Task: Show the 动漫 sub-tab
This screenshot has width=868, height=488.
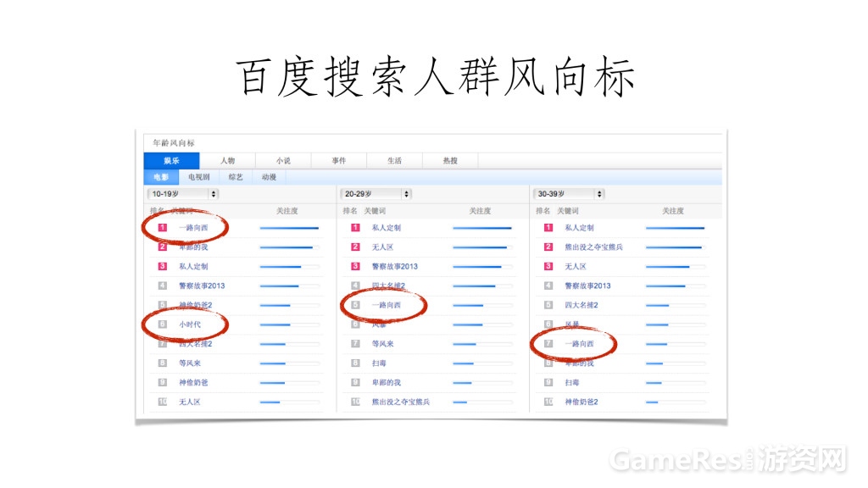Action: [269, 177]
